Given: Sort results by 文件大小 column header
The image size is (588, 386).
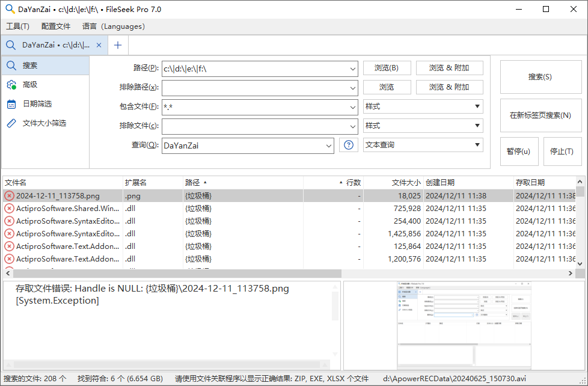Looking at the screenshot, I should 393,183.
